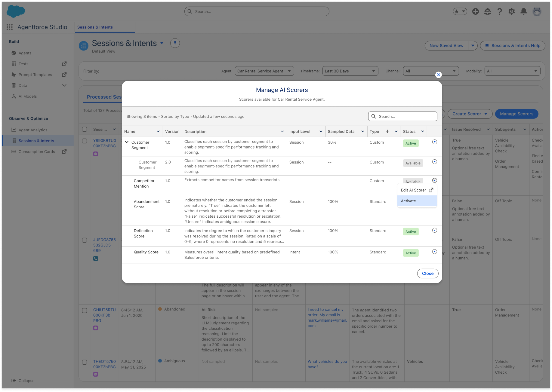This screenshot has height=392, width=552.
Task: Toggle the select-all sessions checkbox
Action: click(x=85, y=129)
